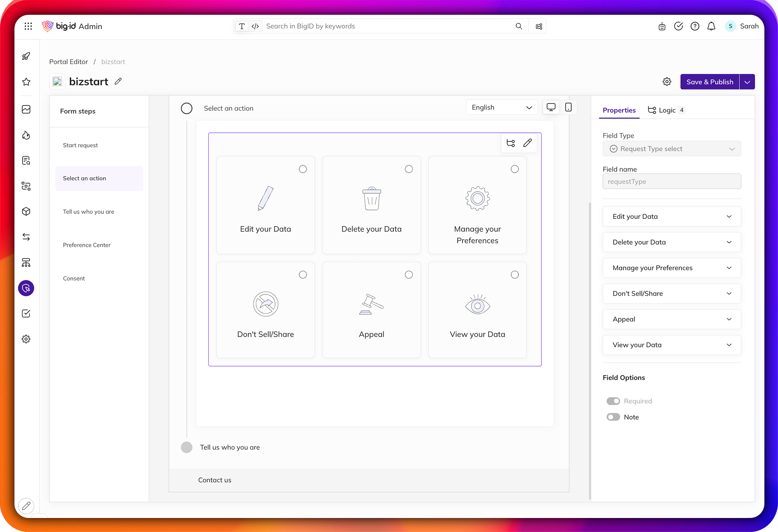778x532 pixels.
Task: Select the Preference Center form step
Action: 87,245
